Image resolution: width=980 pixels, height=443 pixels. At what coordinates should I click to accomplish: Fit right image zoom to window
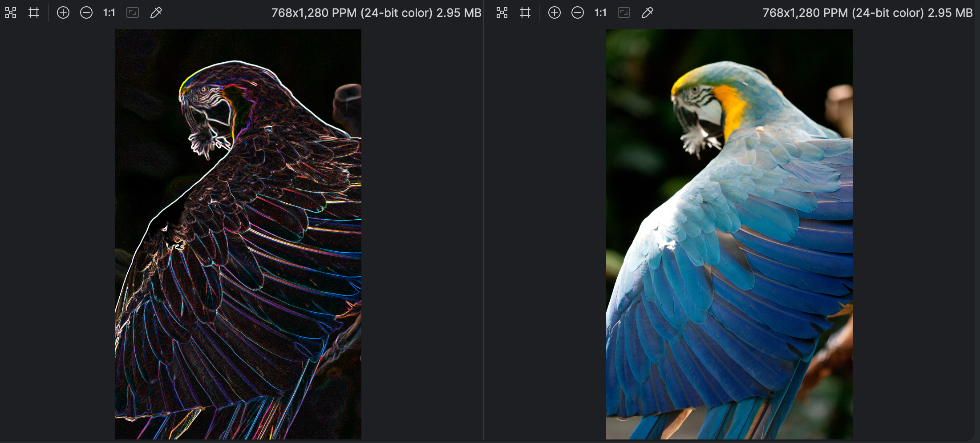click(x=624, y=12)
